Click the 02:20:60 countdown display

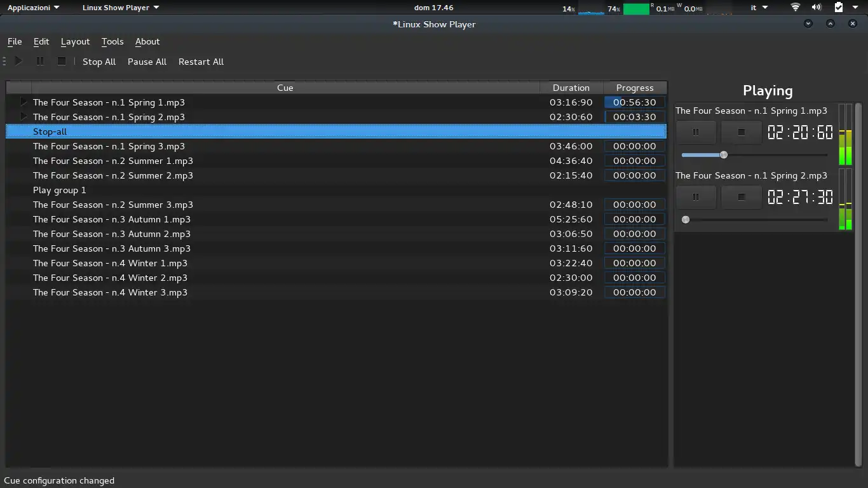click(800, 132)
